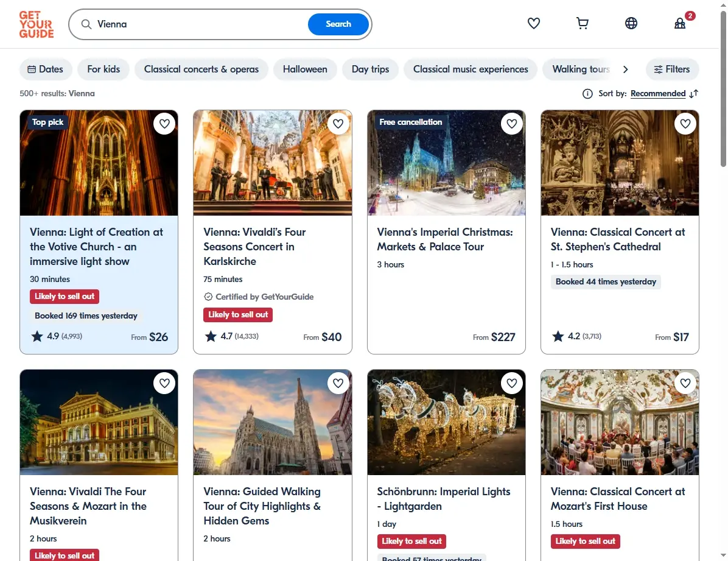This screenshot has height=561, width=728.
Task: Click the Top pick badge
Action: click(48, 122)
